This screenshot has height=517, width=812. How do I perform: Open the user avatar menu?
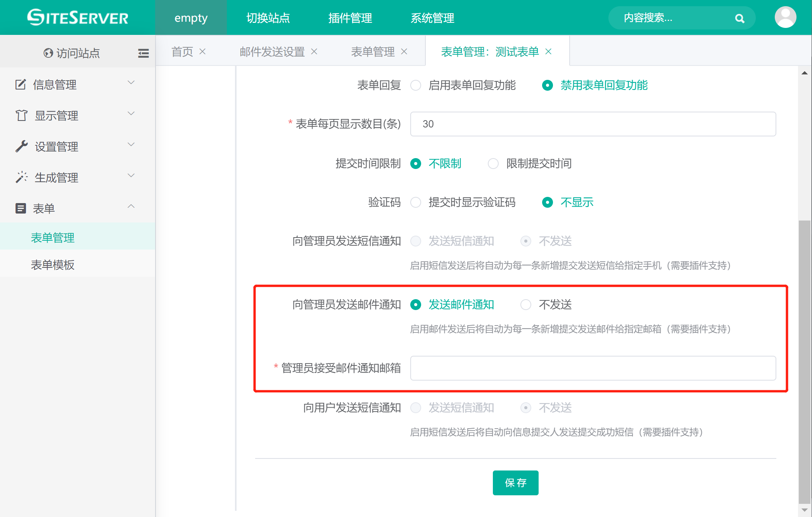785,17
